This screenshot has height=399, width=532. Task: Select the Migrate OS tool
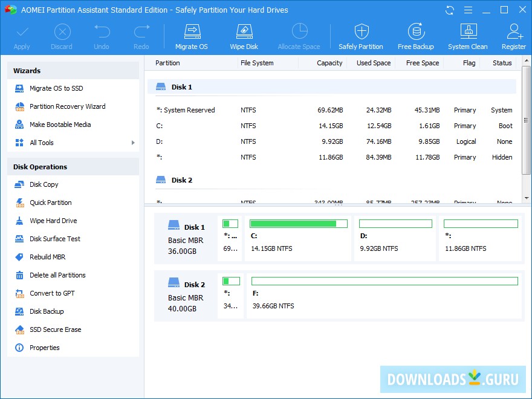pyautogui.click(x=191, y=35)
